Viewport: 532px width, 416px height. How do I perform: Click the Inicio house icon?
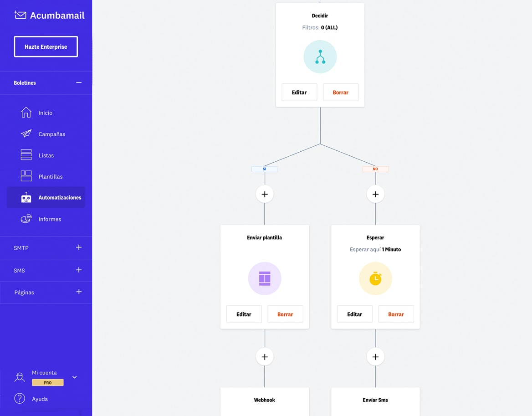pyautogui.click(x=26, y=113)
